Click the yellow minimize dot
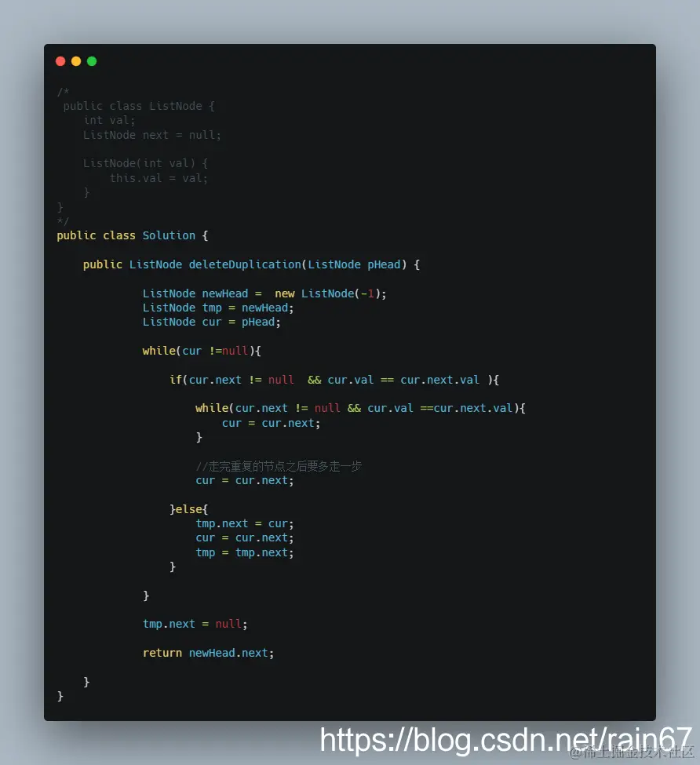The height and width of the screenshot is (765, 700). click(x=76, y=61)
